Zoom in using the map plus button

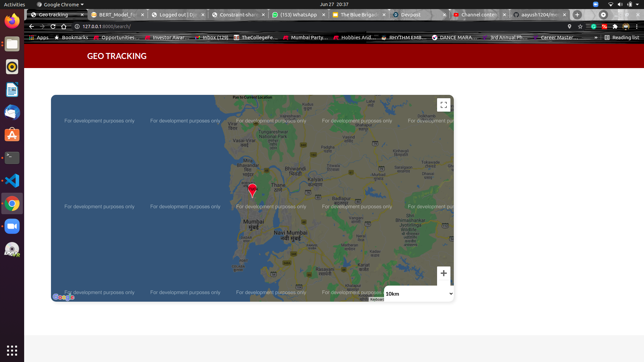tap(443, 273)
